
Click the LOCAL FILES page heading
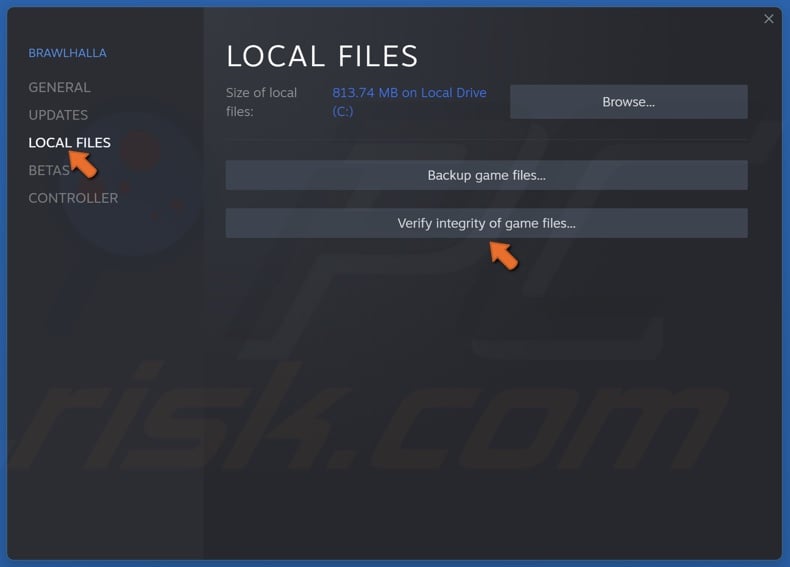(x=322, y=55)
